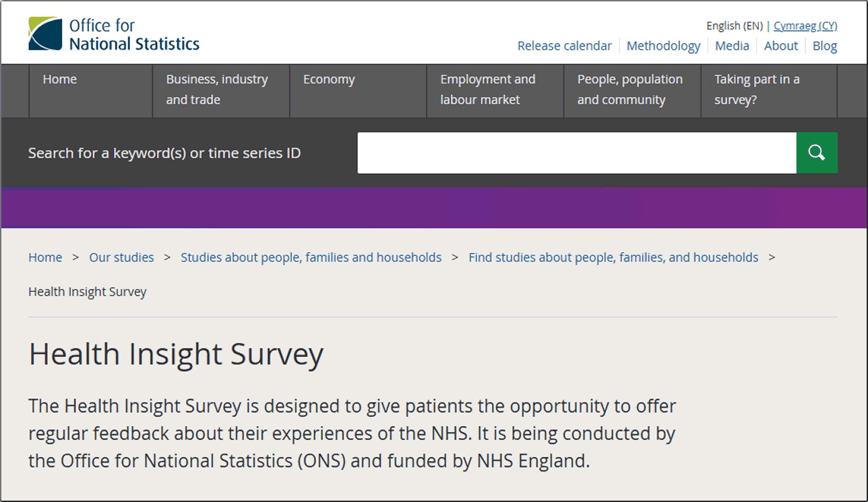Click the Home breadcrumb link
This screenshot has width=868, height=502.
point(45,257)
